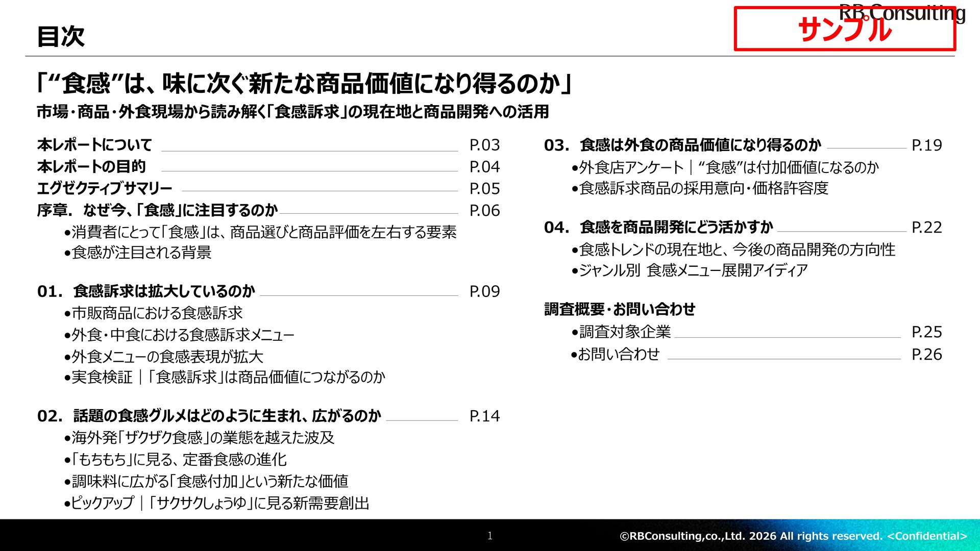Image resolution: width=980 pixels, height=551 pixels.
Task: Click page number P.06
Action: click(484, 211)
